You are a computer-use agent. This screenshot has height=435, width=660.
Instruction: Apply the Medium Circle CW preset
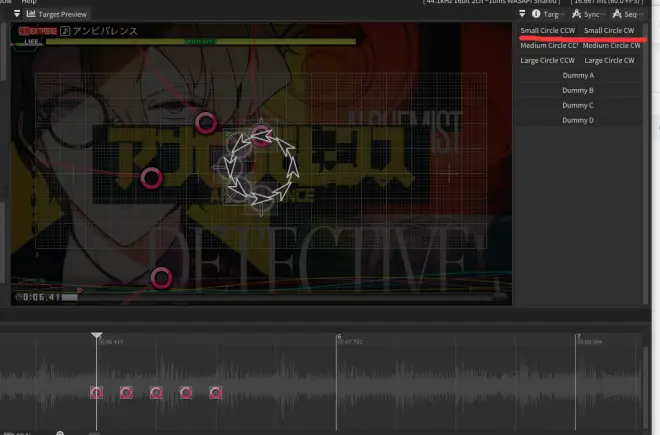pos(611,45)
